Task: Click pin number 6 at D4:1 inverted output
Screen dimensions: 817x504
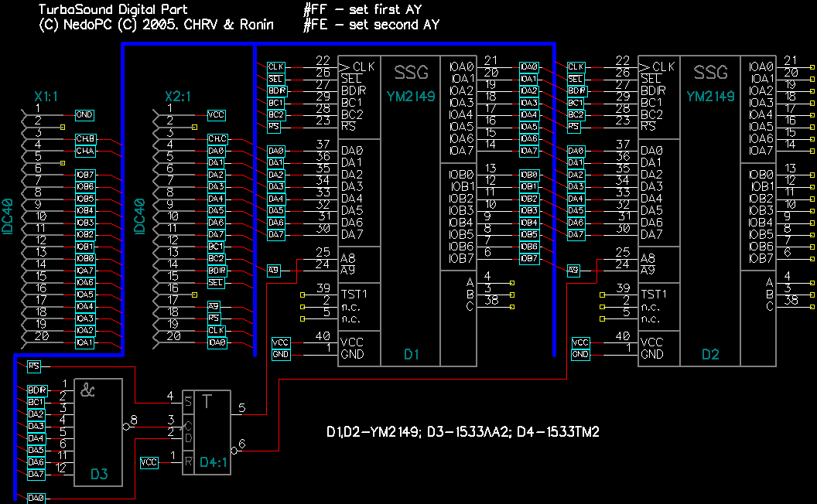Action: coord(241,444)
